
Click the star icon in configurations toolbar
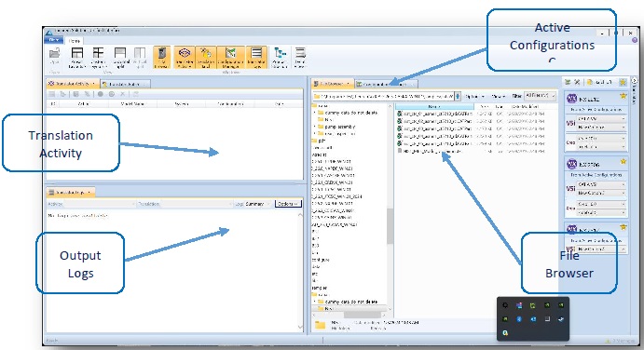tap(623, 83)
